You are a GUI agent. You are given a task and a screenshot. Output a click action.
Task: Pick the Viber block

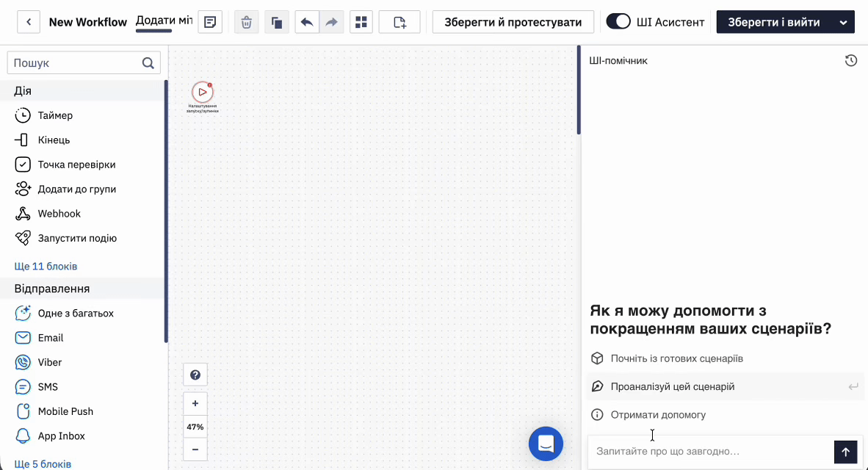[83, 362]
